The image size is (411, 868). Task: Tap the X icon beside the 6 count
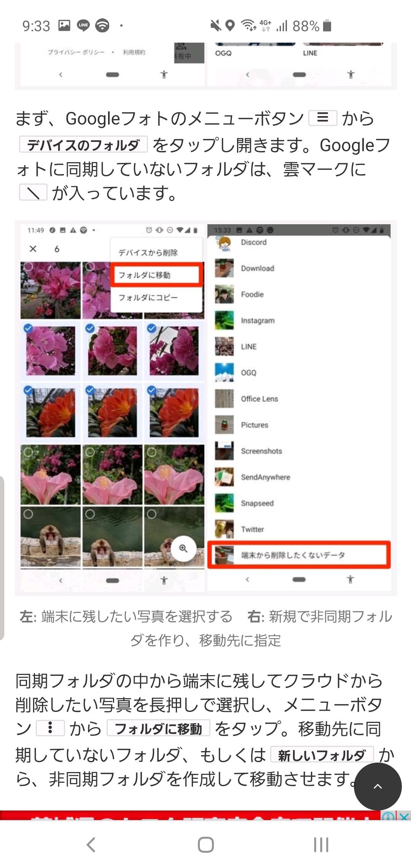point(33,249)
